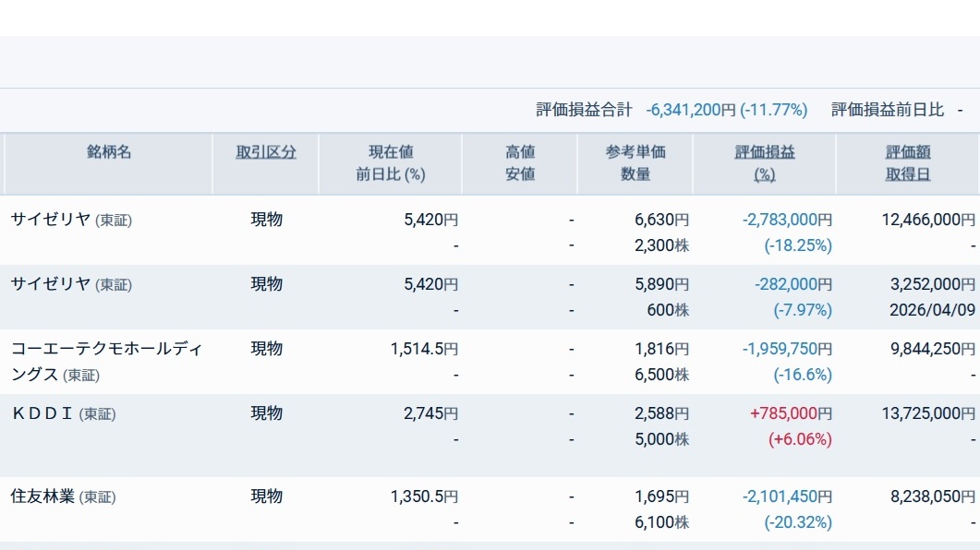Click the 6,100株 quantity
980x550 pixels.
(662, 522)
